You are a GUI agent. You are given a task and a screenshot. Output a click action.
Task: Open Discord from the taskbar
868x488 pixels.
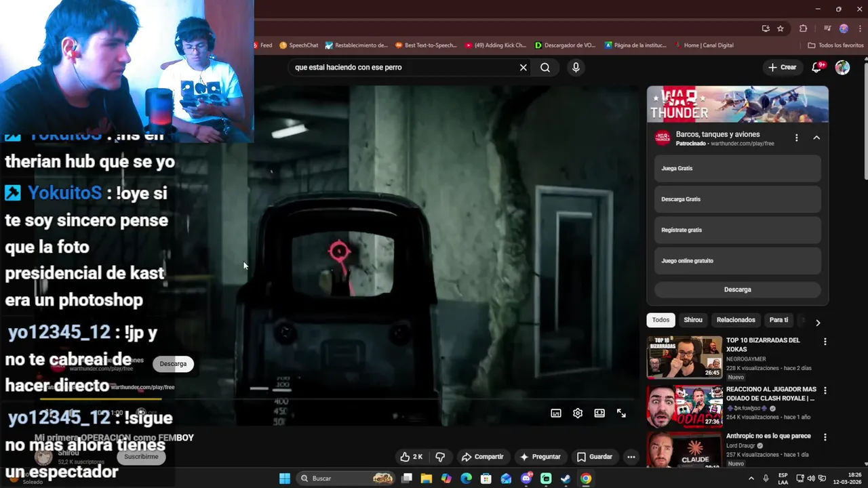(526, 479)
